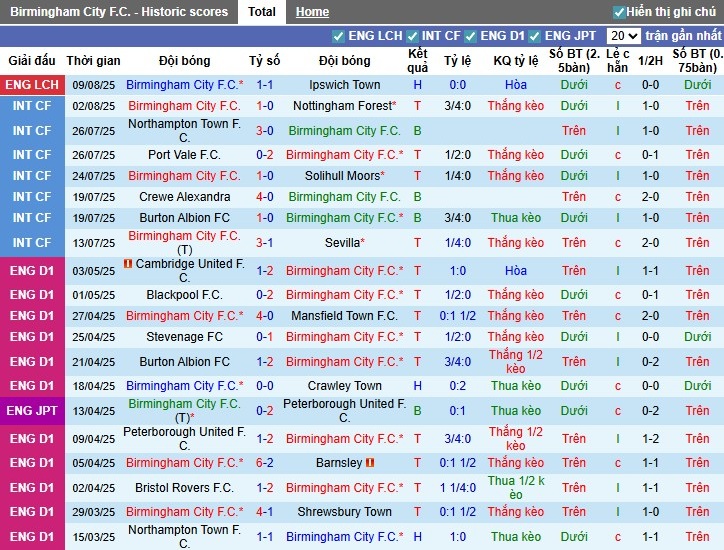
Task: Click the date 18/04/25
Action: [93, 386]
